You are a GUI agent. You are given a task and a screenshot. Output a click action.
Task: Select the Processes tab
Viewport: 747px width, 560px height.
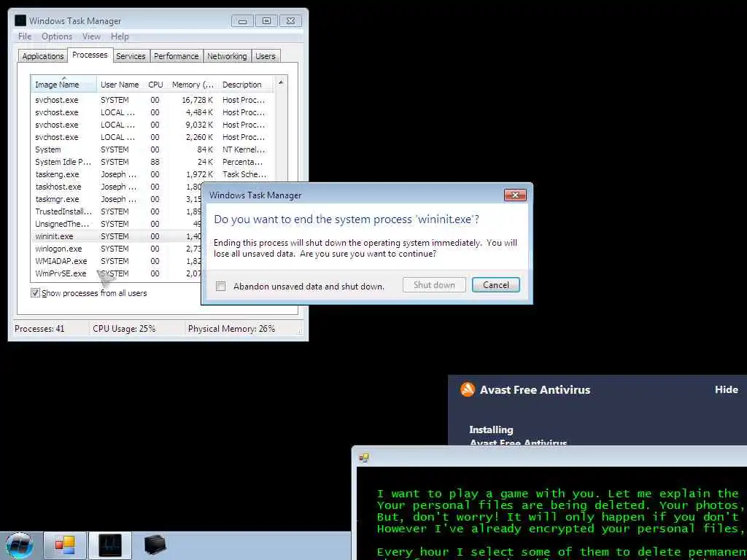(90, 55)
